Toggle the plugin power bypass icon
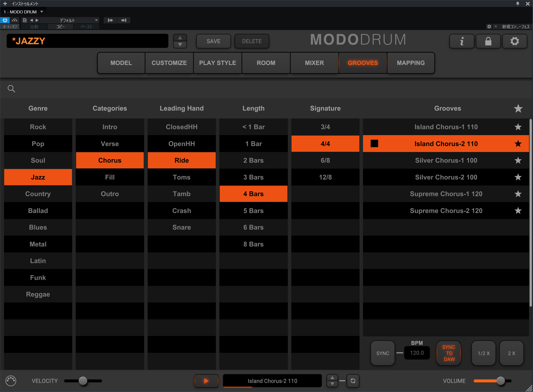 [5, 20]
